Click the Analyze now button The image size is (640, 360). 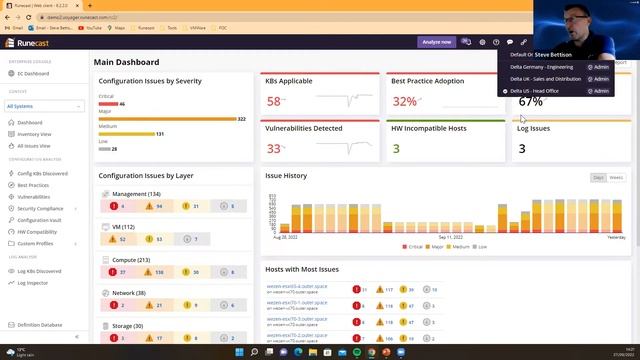[x=436, y=42]
